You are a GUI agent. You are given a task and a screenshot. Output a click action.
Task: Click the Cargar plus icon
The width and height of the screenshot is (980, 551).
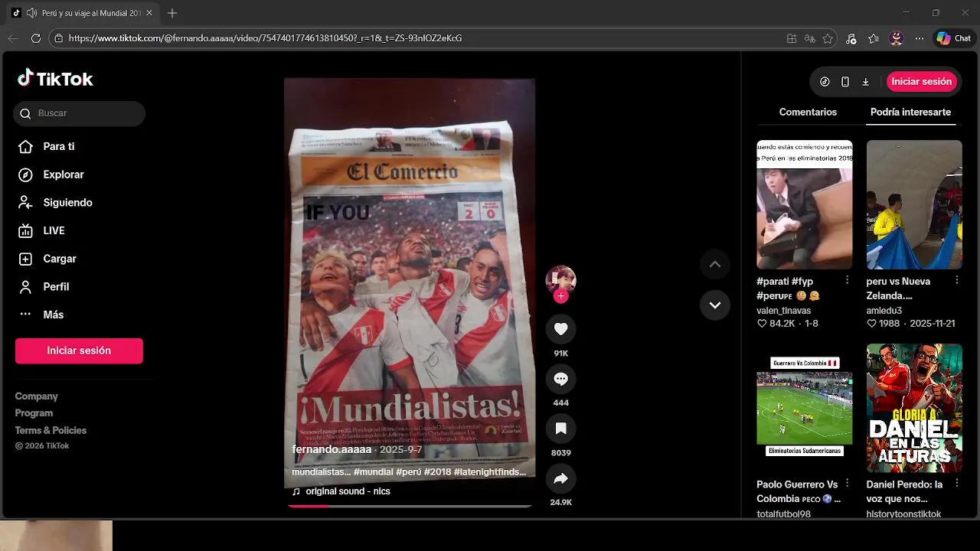(x=25, y=259)
